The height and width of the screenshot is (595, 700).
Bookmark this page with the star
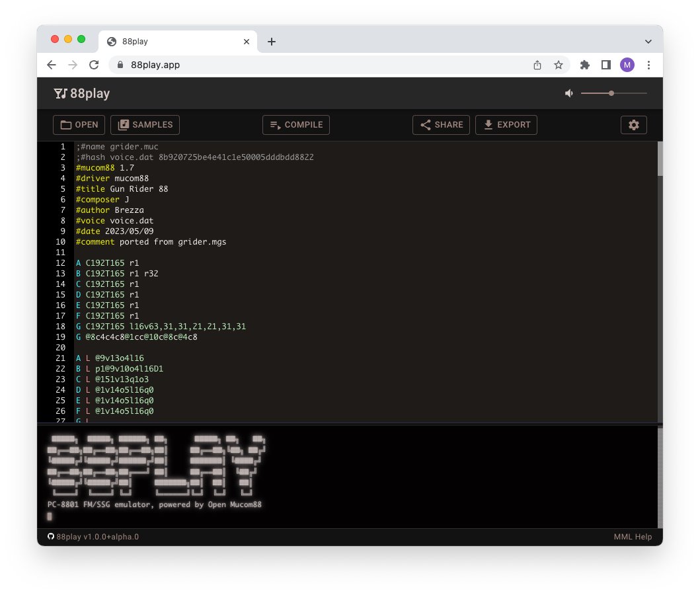pos(558,65)
